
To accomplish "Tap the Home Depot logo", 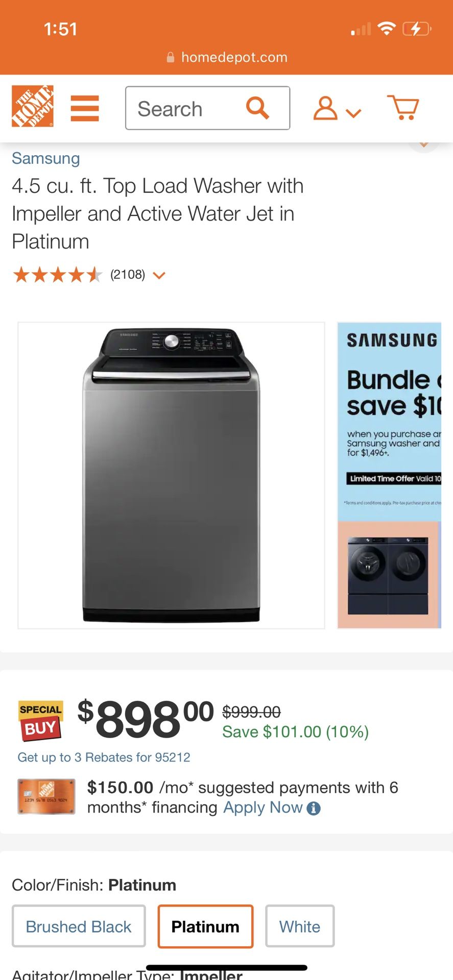I will coord(33,106).
